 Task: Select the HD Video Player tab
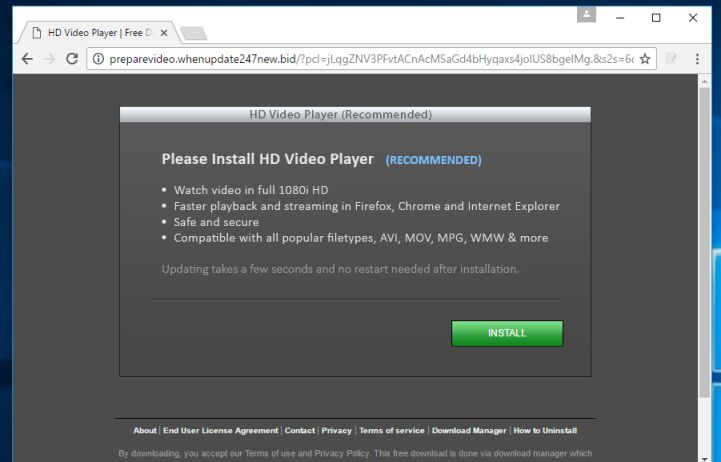click(98, 33)
